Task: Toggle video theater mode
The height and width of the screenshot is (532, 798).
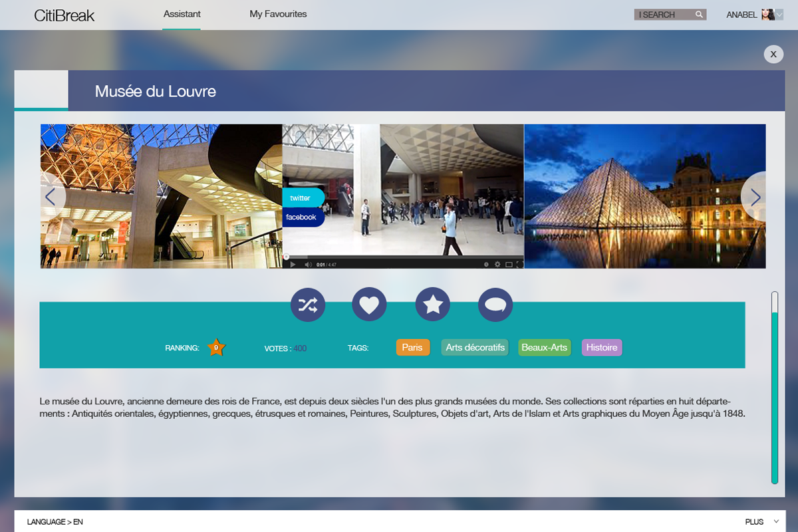Action: coord(509,265)
